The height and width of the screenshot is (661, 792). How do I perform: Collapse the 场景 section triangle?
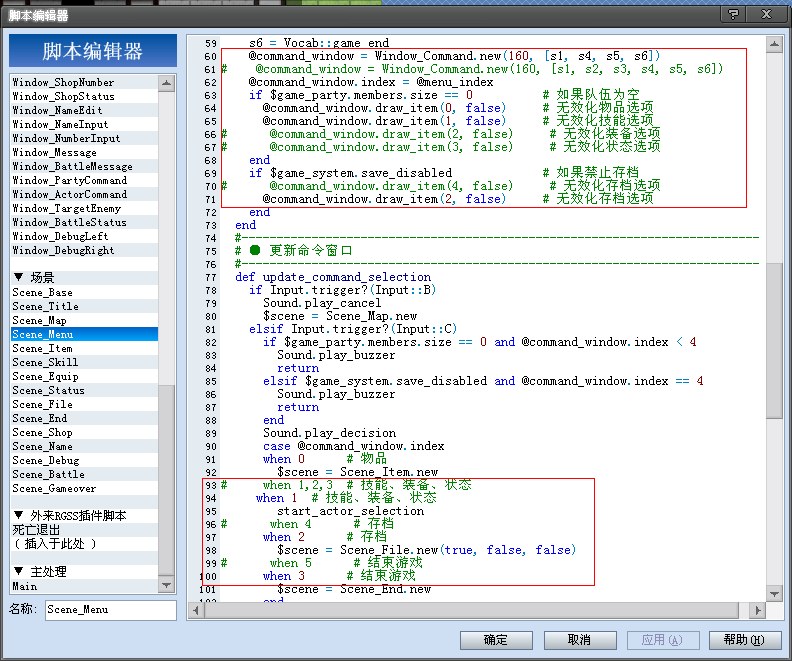pos(19,277)
